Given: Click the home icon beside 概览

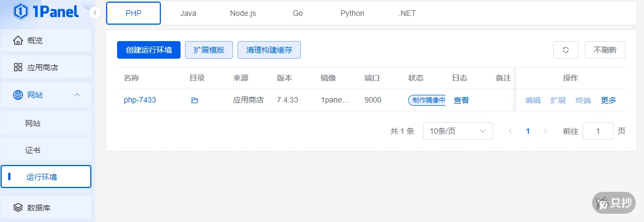Looking at the screenshot, I should click(x=18, y=41).
